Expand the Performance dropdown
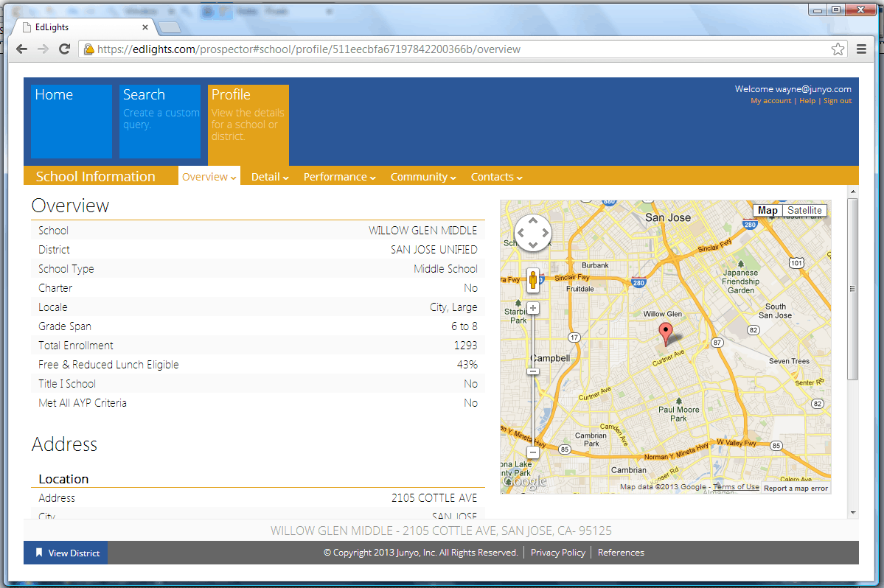This screenshot has height=588, width=884. coord(339,177)
